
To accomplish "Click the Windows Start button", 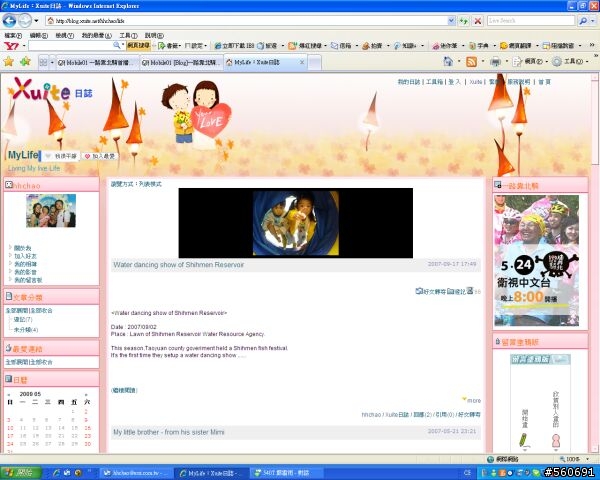I will click(x=21, y=473).
